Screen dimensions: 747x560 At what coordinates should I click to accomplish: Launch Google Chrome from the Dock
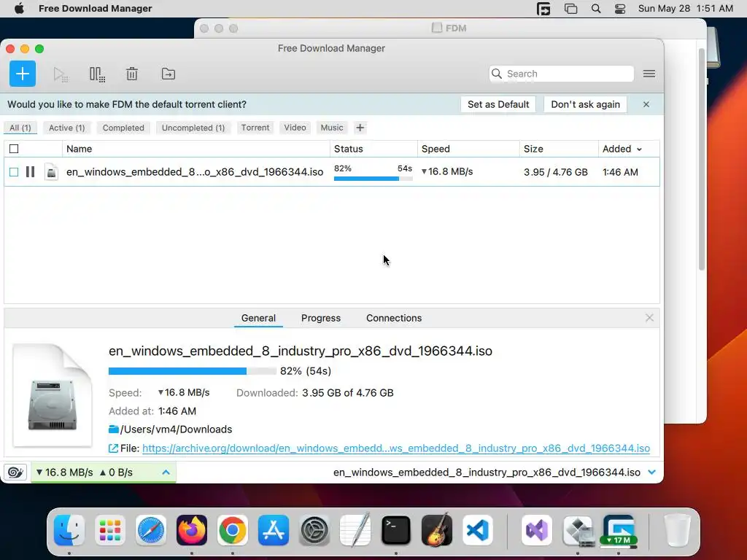click(233, 530)
